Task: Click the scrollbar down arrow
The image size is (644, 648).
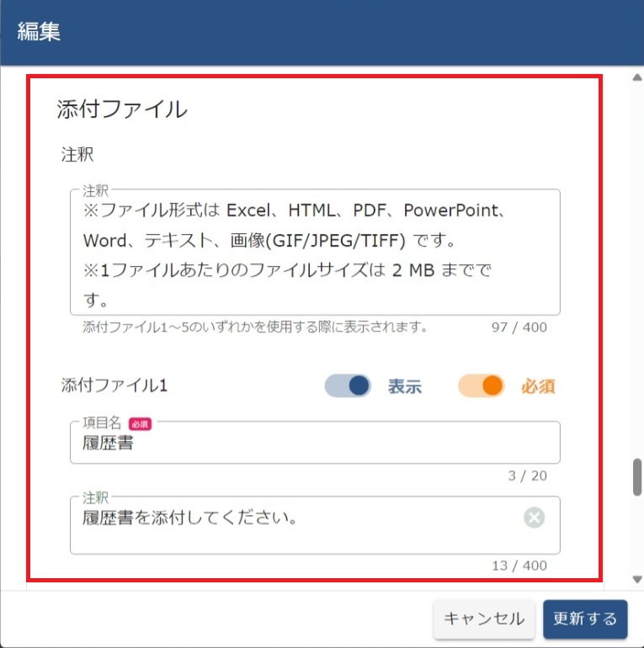Action: click(x=636, y=579)
